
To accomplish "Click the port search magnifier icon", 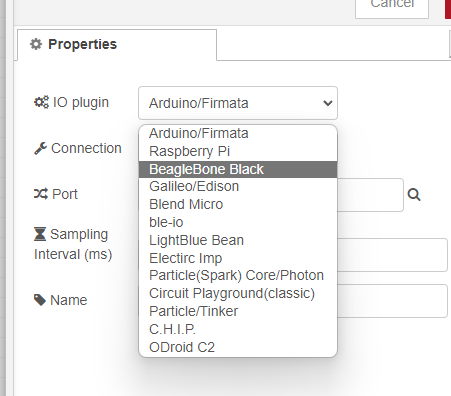I will pos(414,194).
